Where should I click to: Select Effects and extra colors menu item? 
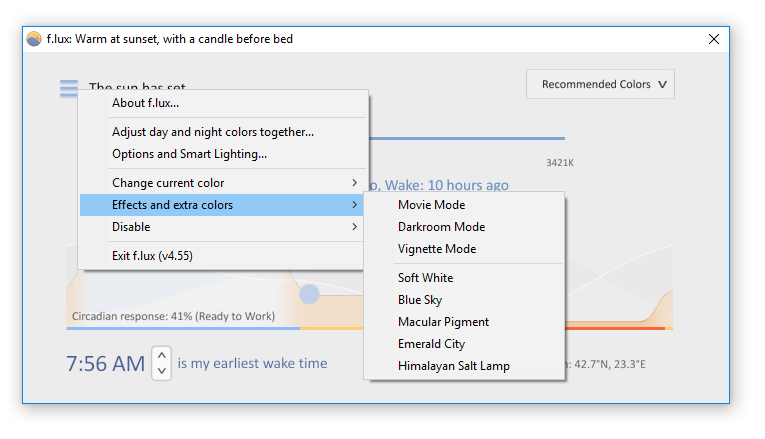tap(221, 205)
